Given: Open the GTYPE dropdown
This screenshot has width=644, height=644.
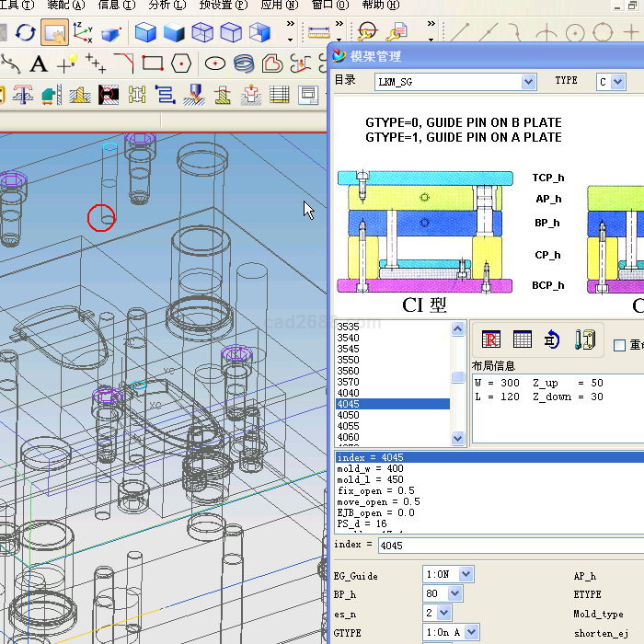Looking at the screenshot, I should pyautogui.click(x=470, y=632).
